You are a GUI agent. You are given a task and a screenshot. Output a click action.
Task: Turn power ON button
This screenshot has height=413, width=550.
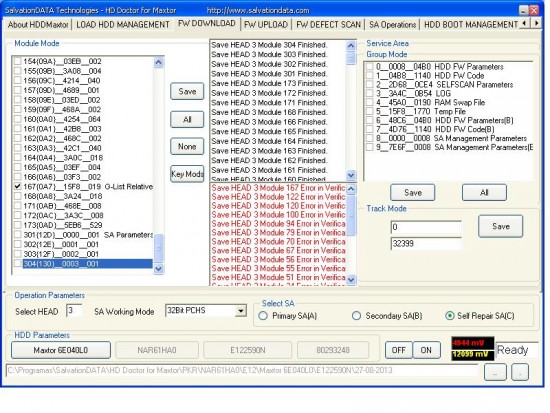[426, 350]
